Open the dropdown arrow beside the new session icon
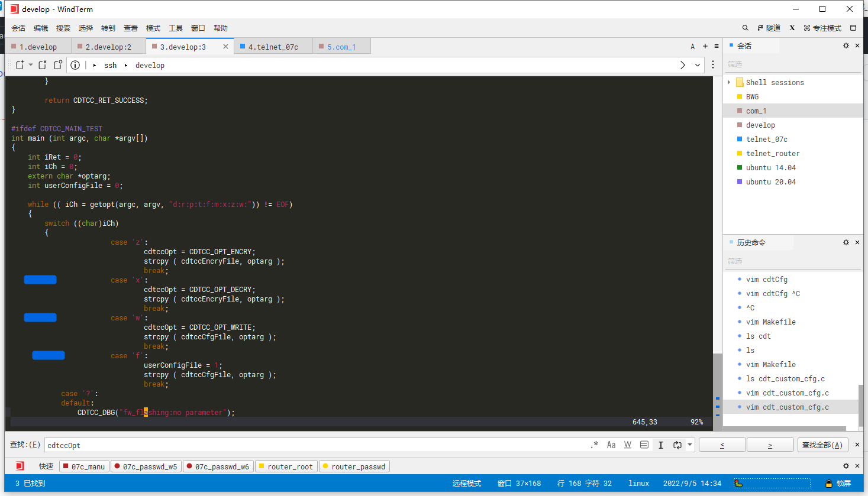The width and height of the screenshot is (868, 496). coord(31,65)
